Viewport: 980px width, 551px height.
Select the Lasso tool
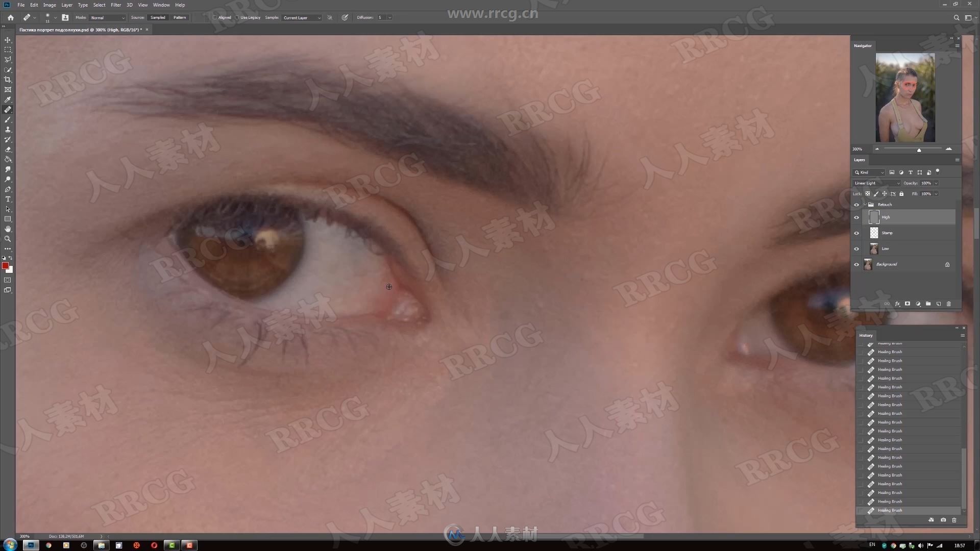click(8, 60)
